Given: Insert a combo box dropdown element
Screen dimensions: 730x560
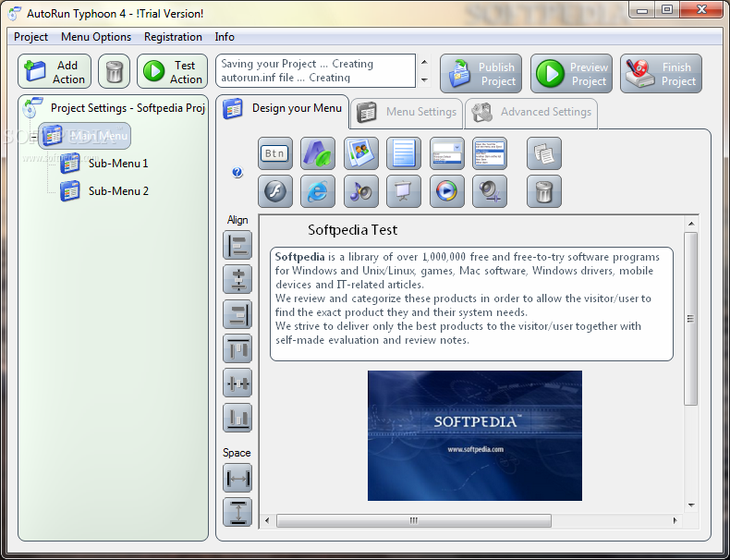Looking at the screenshot, I should tap(446, 153).
